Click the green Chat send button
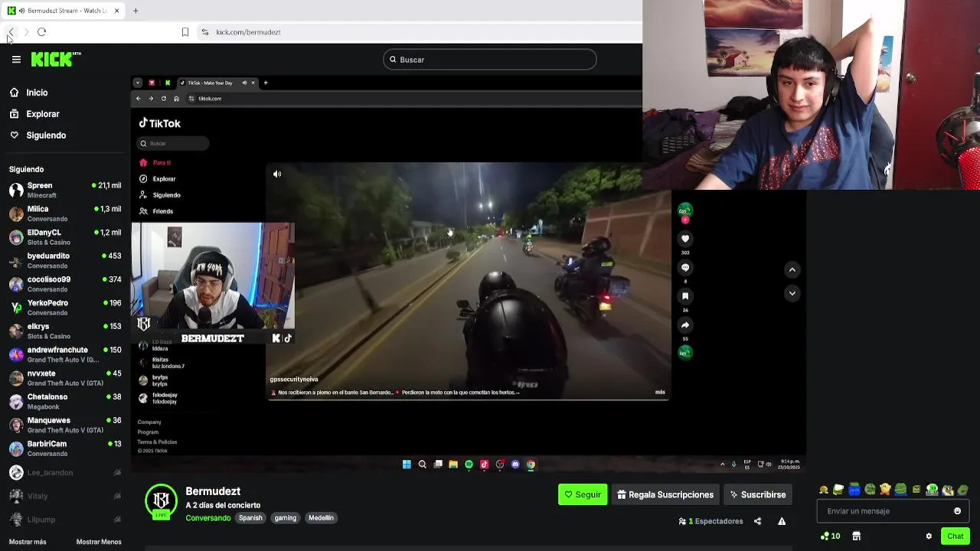 [x=955, y=536]
